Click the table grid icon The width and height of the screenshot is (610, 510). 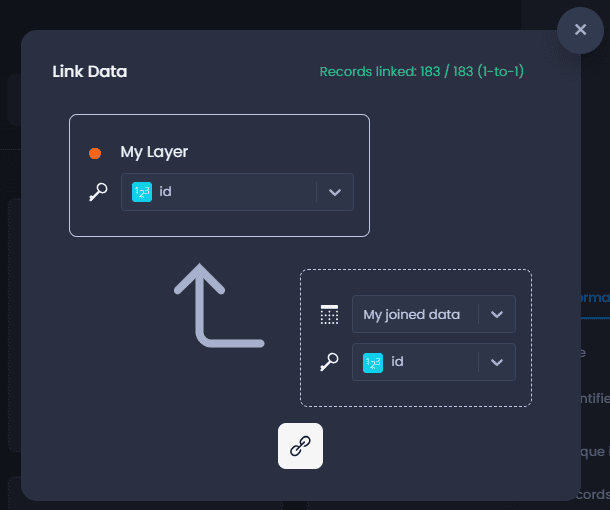point(329,314)
